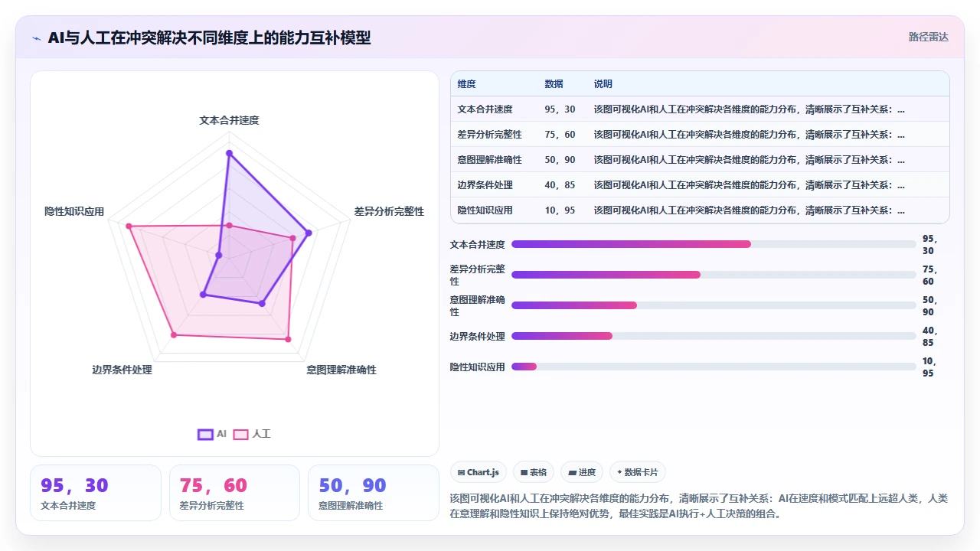This screenshot has height=551, width=980.
Task: Click the 边界条件处理 axis label on the radar
Action: pos(122,370)
